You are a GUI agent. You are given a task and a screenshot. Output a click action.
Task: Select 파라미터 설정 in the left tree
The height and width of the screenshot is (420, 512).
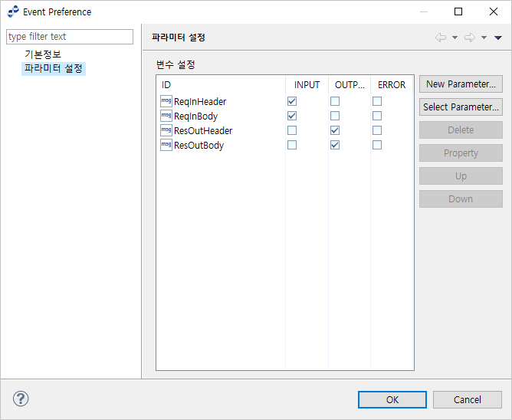(x=54, y=68)
